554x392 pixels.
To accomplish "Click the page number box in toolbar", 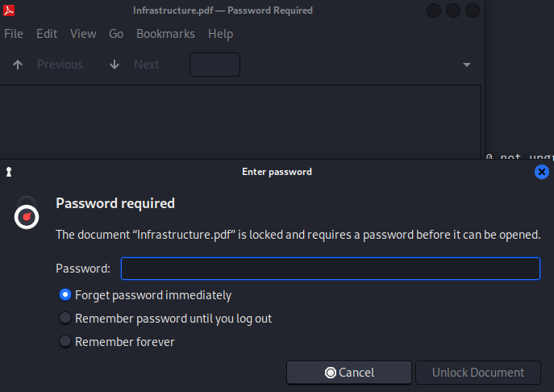I will pos(215,65).
